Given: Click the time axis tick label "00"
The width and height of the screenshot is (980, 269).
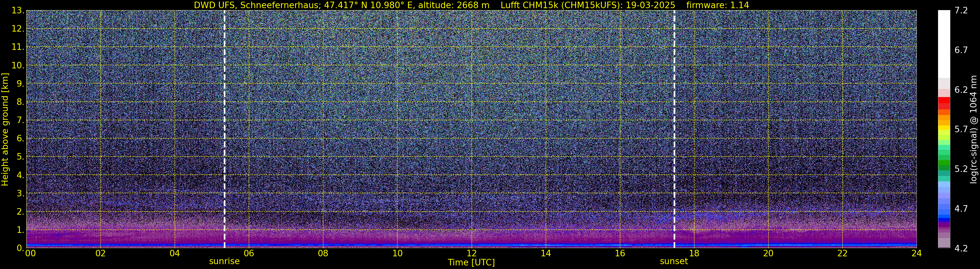Looking at the screenshot, I should (31, 253).
